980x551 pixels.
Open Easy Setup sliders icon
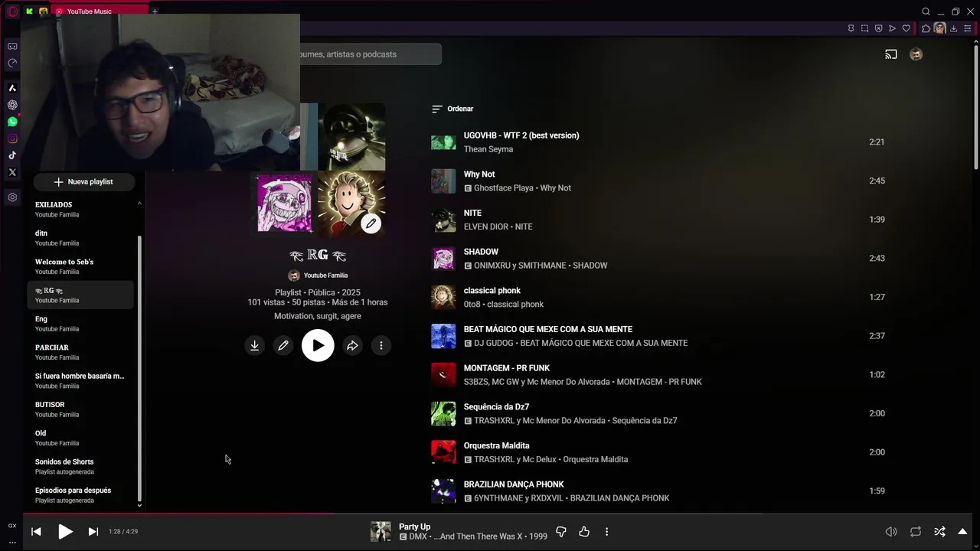coord(967,28)
